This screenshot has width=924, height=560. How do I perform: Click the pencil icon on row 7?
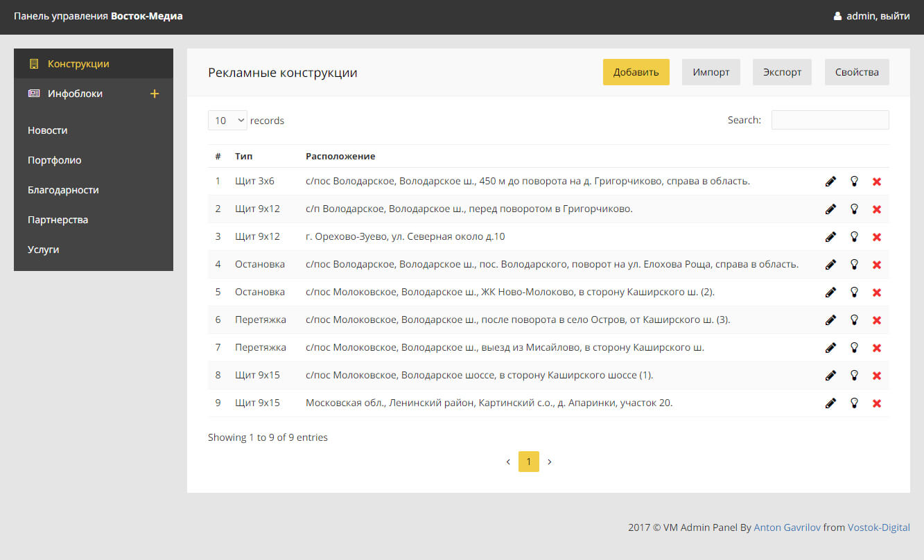click(x=830, y=348)
